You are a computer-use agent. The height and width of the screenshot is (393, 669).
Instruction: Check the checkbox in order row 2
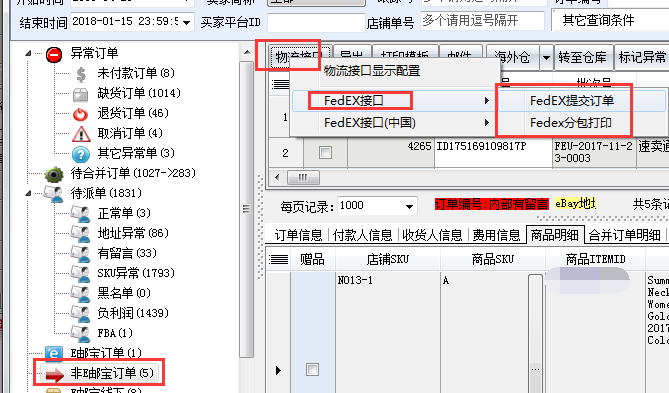tap(325, 152)
